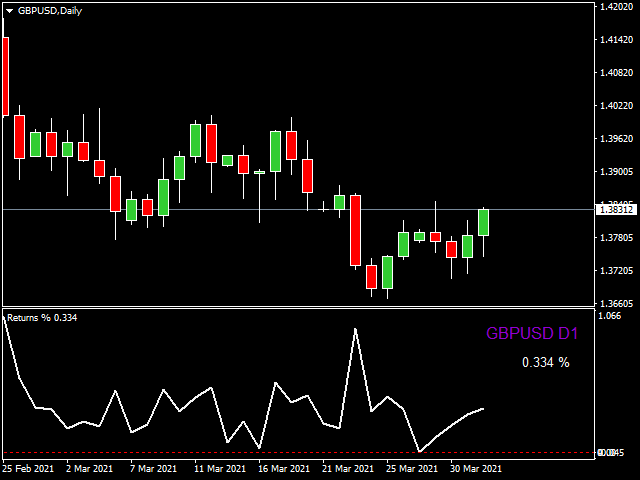
Task: Select the red dashed level line in Returns panel
Action: (298, 453)
